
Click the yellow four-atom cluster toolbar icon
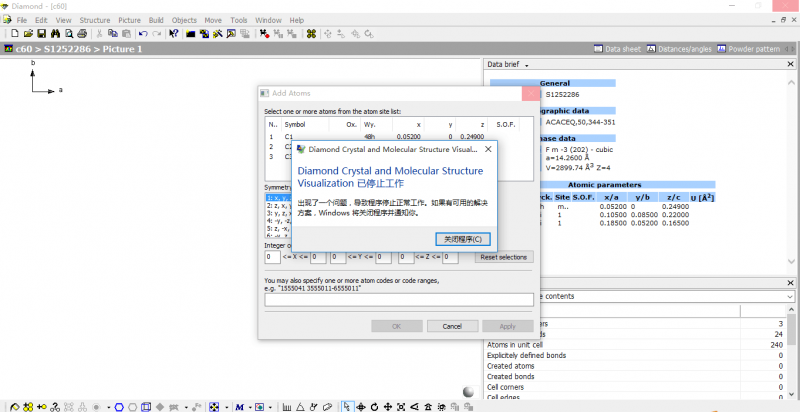tap(311, 34)
